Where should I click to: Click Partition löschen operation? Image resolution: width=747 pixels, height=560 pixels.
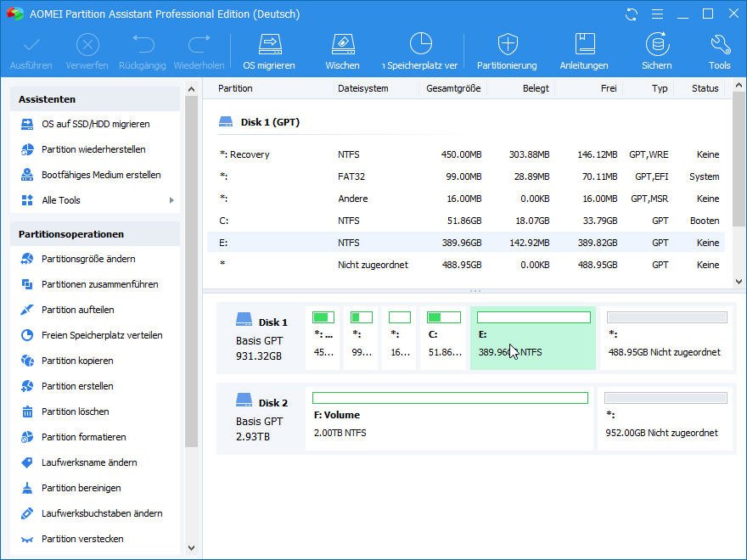point(75,412)
